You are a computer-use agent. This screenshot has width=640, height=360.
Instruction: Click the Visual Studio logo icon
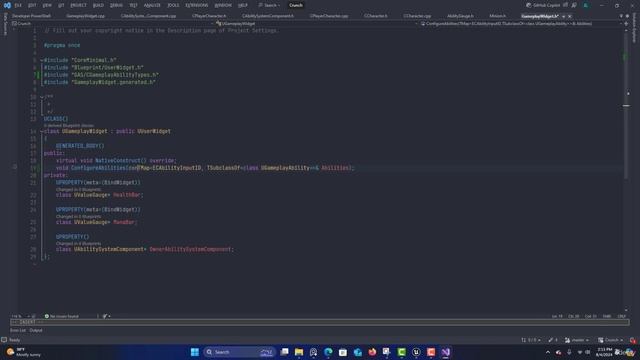click(7, 5)
